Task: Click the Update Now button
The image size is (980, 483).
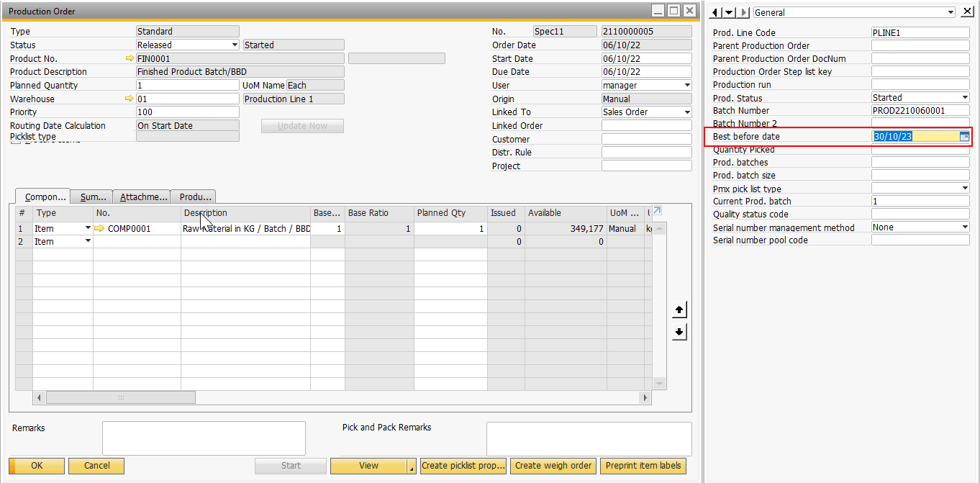Action: pos(302,126)
